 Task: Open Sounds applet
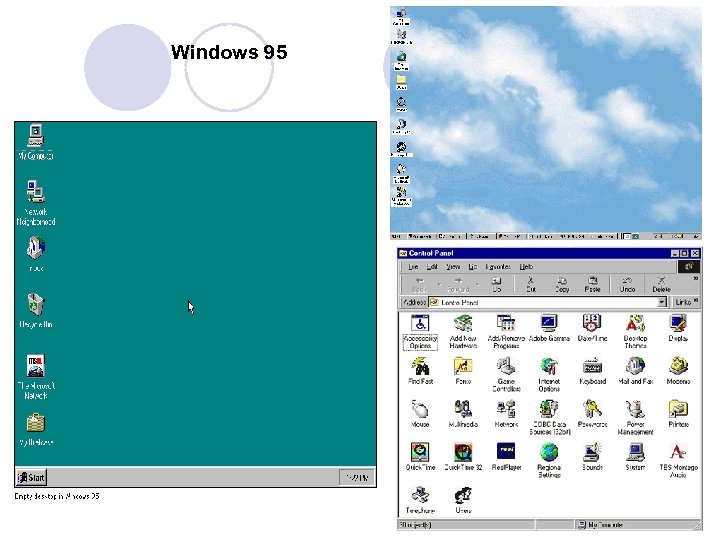[592, 456]
